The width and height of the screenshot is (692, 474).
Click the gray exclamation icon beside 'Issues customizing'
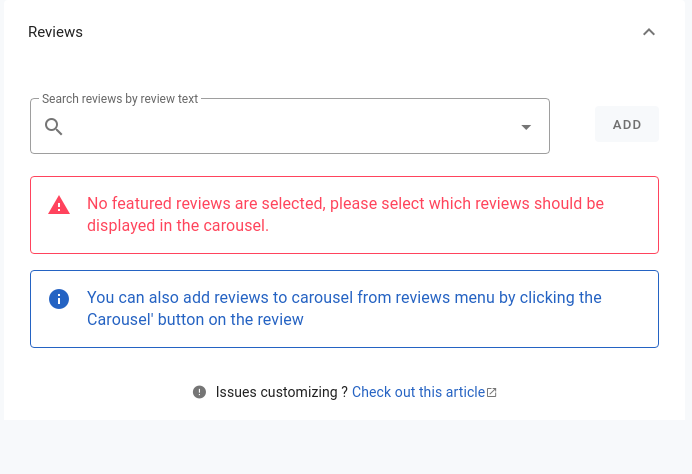pos(199,392)
